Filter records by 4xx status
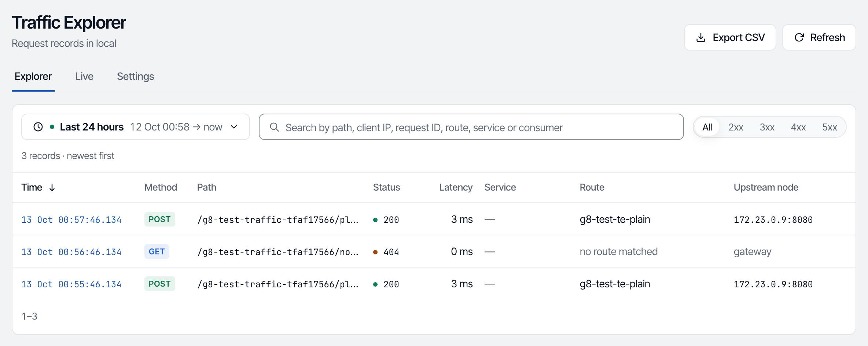 [x=798, y=127]
